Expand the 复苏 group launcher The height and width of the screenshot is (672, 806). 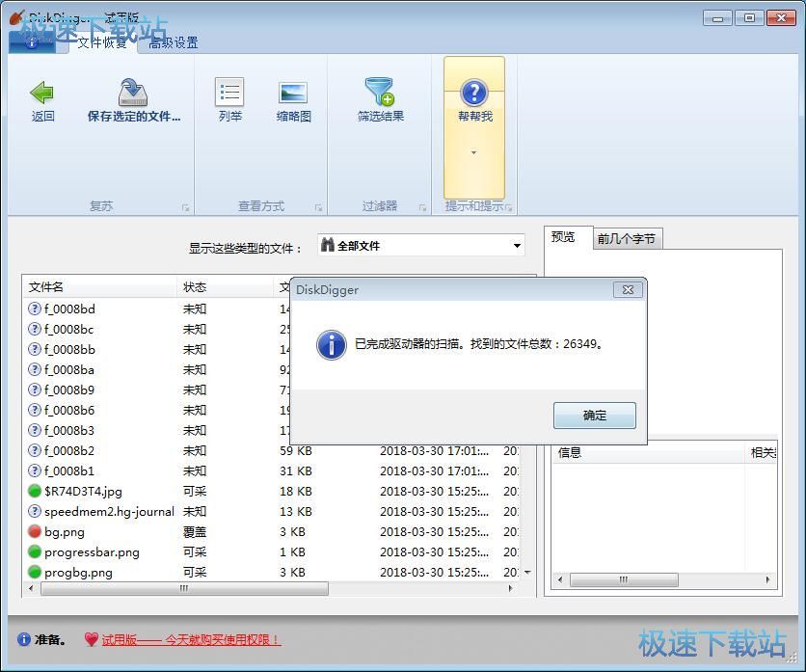pyautogui.click(x=185, y=207)
